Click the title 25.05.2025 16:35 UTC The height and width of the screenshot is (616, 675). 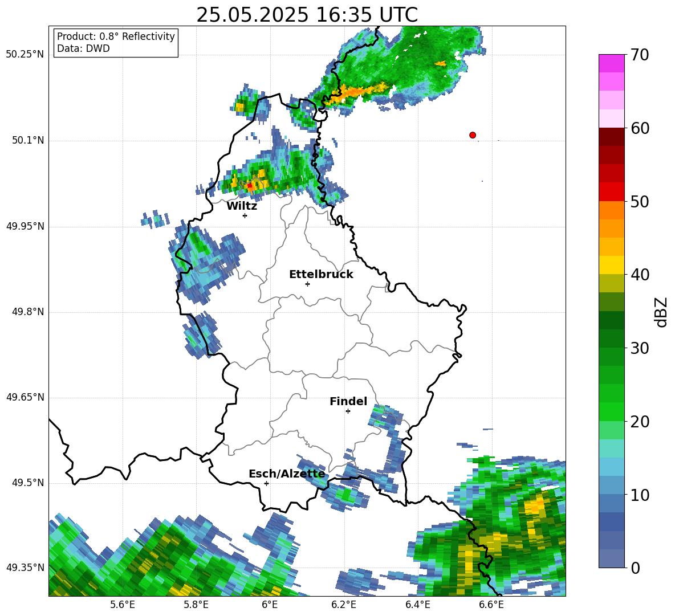[307, 15]
